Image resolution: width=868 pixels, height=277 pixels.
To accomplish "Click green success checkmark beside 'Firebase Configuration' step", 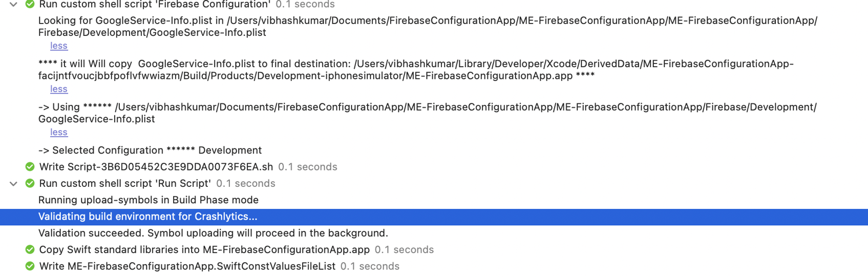I will pos(30,4).
